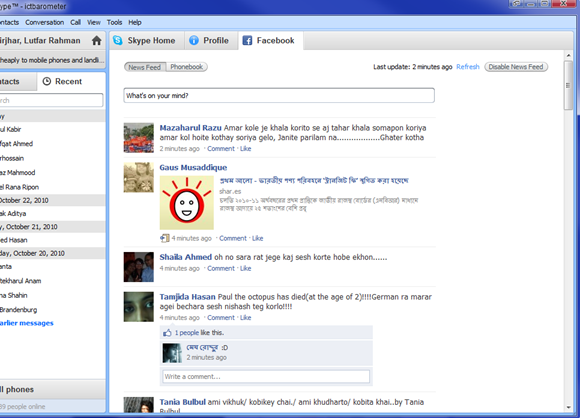Like Mazaharul Razu's post
The height and width of the screenshot is (418, 580).
click(246, 149)
